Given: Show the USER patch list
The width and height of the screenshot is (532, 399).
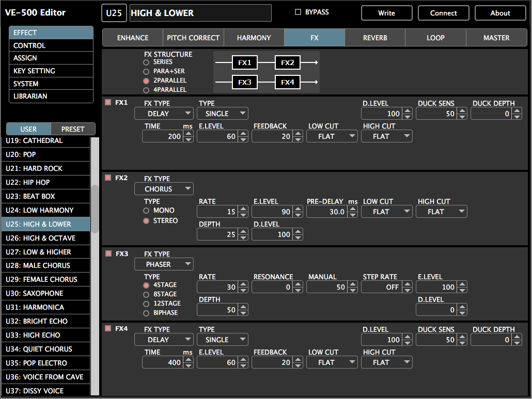Looking at the screenshot, I should pos(28,129).
